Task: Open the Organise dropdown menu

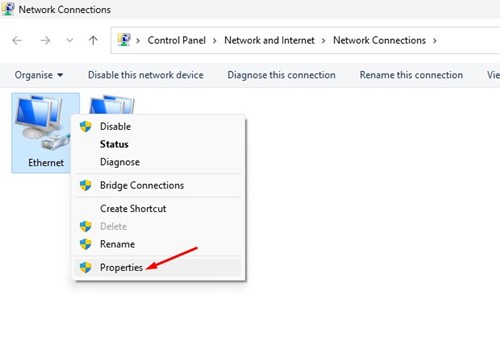Action: click(39, 75)
